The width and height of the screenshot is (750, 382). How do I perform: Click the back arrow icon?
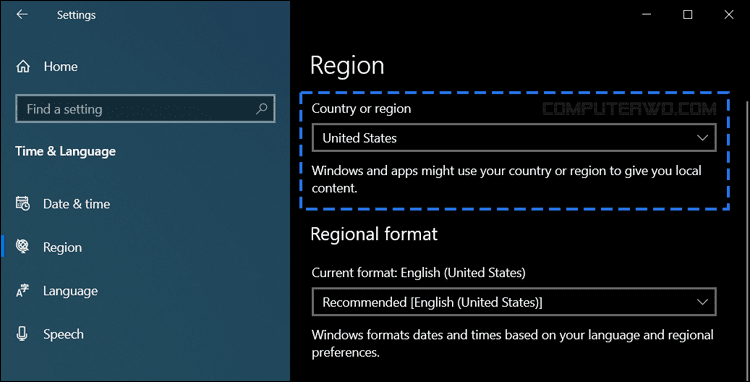click(22, 15)
